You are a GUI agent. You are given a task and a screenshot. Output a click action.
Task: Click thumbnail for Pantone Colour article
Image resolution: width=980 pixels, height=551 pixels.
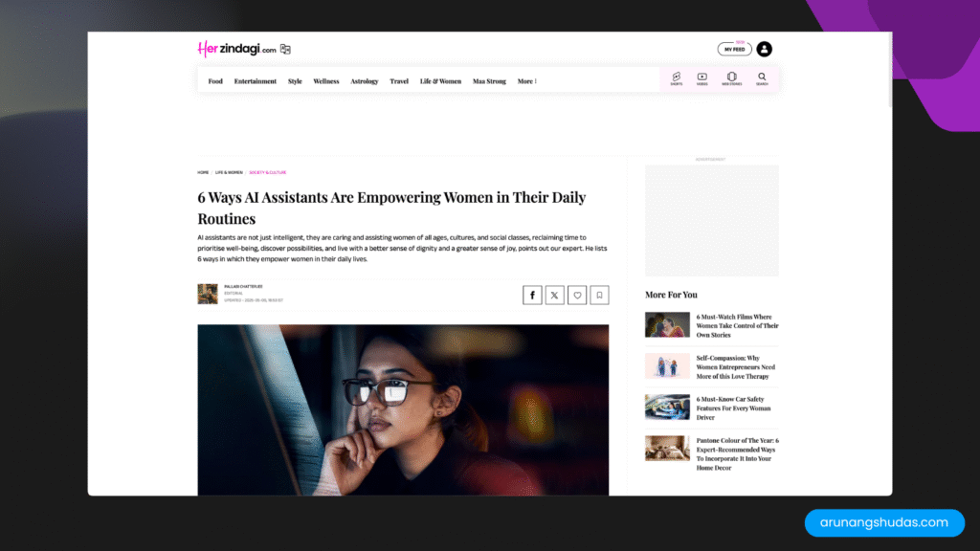coord(667,449)
